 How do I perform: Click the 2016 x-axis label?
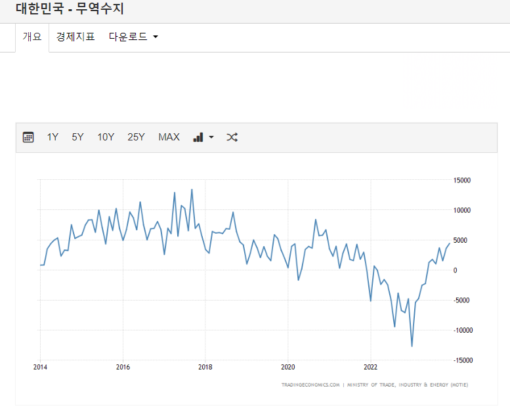pyautogui.click(x=123, y=367)
